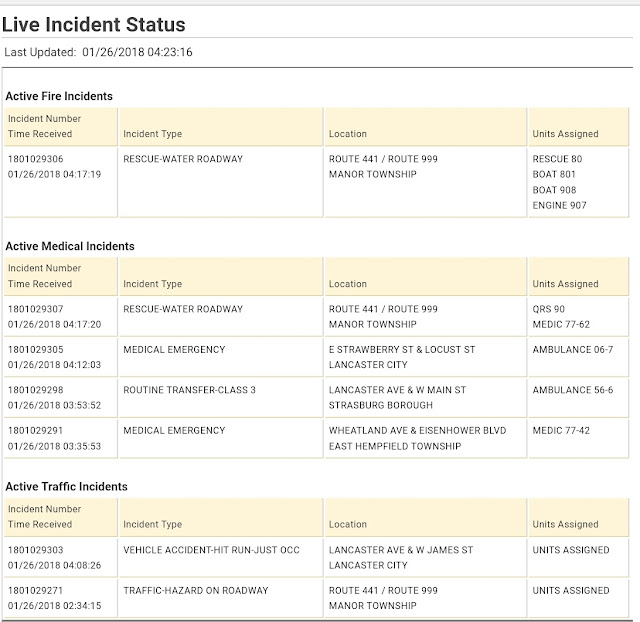Select the AMBULANCE 06-7 assigned unit

coord(573,350)
